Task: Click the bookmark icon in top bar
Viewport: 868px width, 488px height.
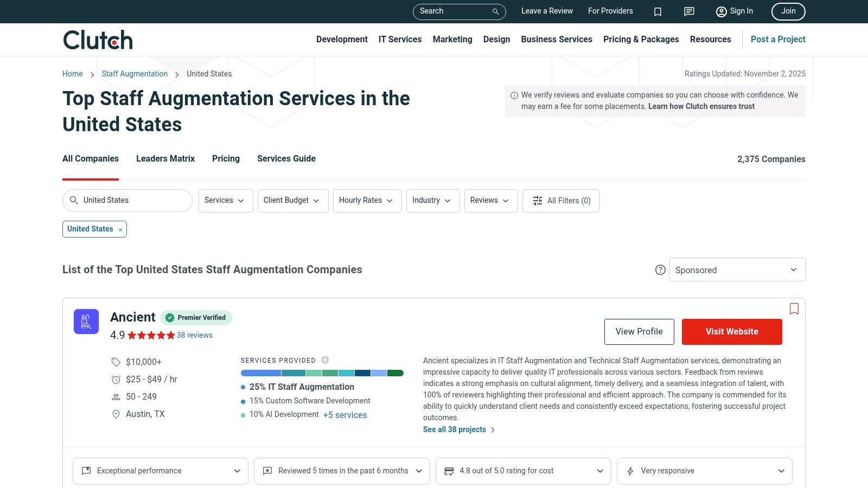Action: pyautogui.click(x=658, y=11)
